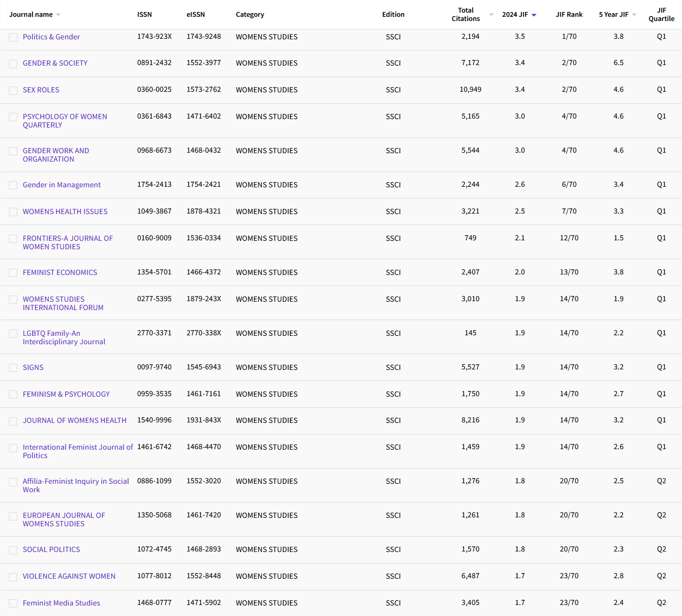This screenshot has height=616, width=682.
Task: Toggle the 2024 JIF sort arrow
Action: click(x=534, y=15)
